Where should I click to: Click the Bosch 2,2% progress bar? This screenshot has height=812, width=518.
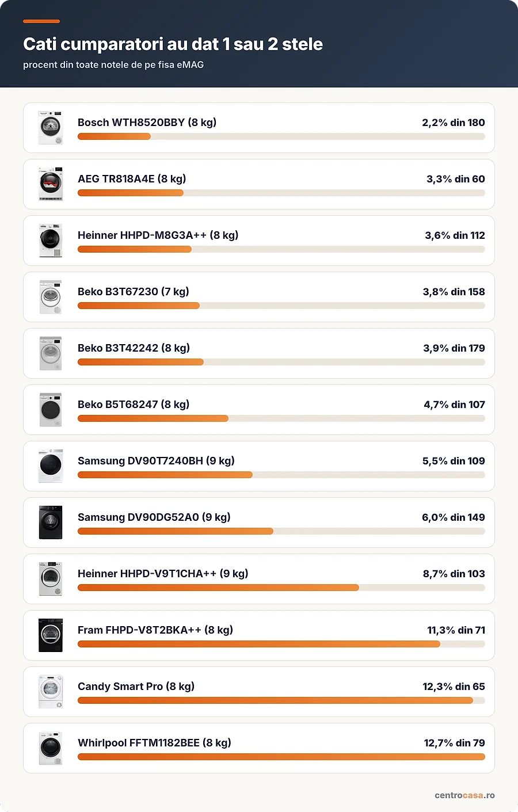pos(281,136)
